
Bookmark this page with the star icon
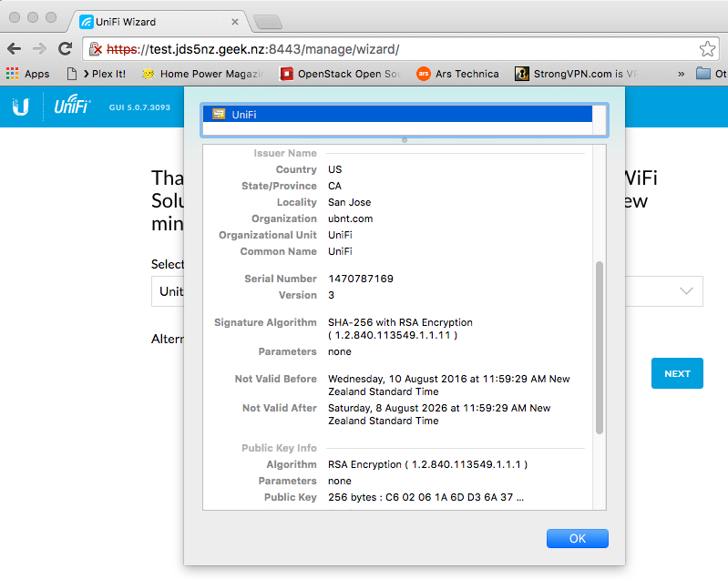pos(707,49)
